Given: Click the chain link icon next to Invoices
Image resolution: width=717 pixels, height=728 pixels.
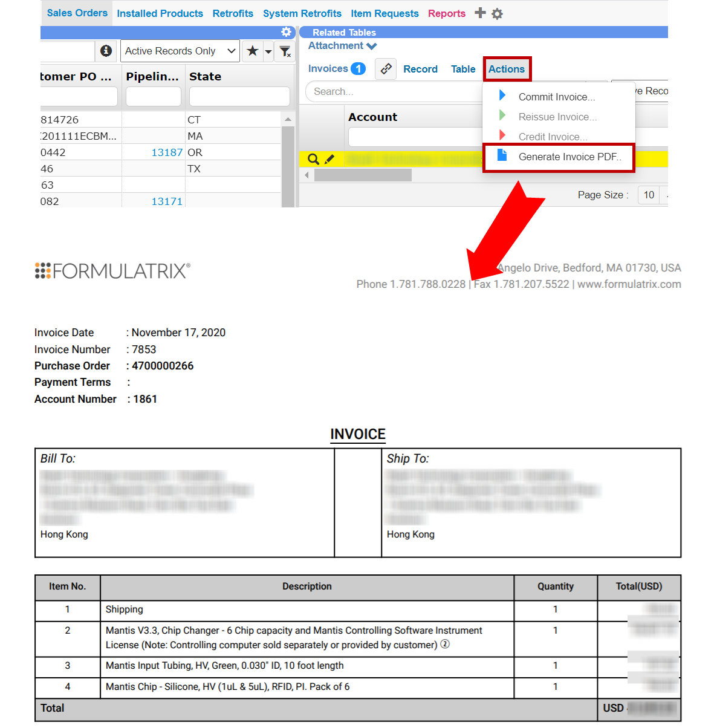Looking at the screenshot, I should [x=386, y=69].
